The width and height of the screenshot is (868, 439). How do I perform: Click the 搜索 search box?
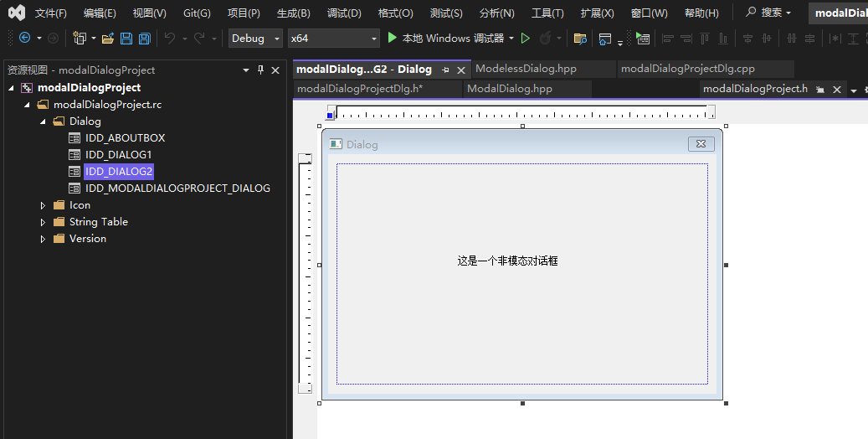(x=768, y=13)
